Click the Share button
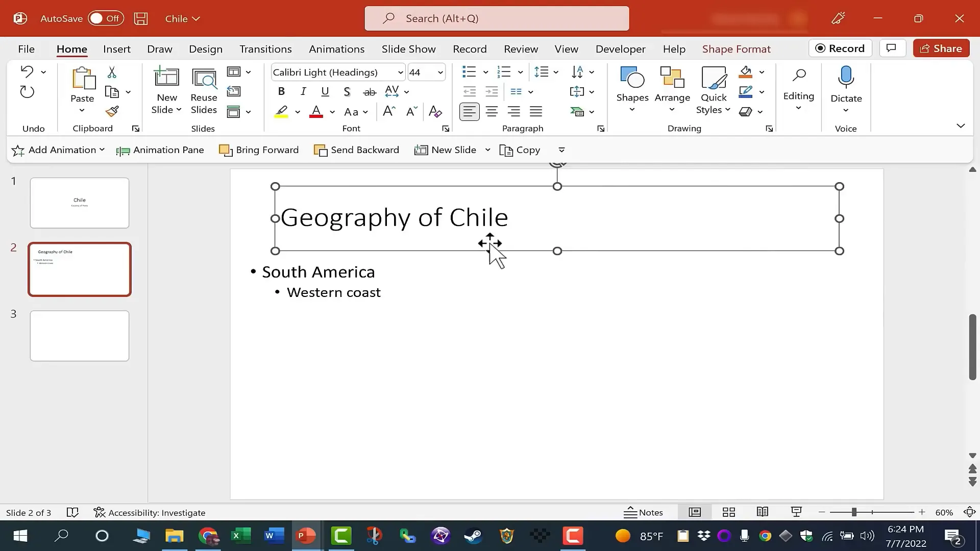The width and height of the screenshot is (980, 551). (x=941, y=48)
